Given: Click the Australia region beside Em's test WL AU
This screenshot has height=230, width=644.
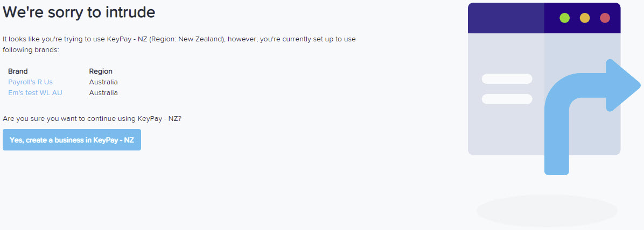Looking at the screenshot, I should tap(103, 92).
